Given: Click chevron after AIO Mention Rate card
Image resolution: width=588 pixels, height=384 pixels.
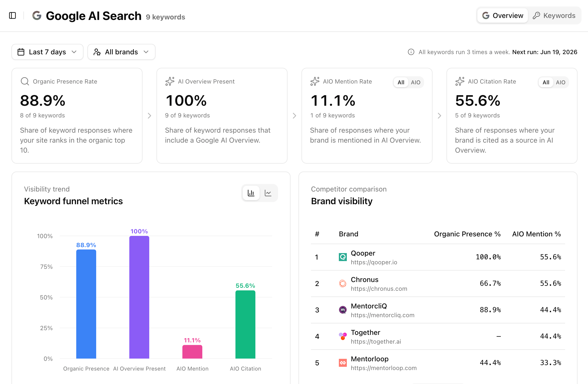Looking at the screenshot, I should (x=440, y=116).
